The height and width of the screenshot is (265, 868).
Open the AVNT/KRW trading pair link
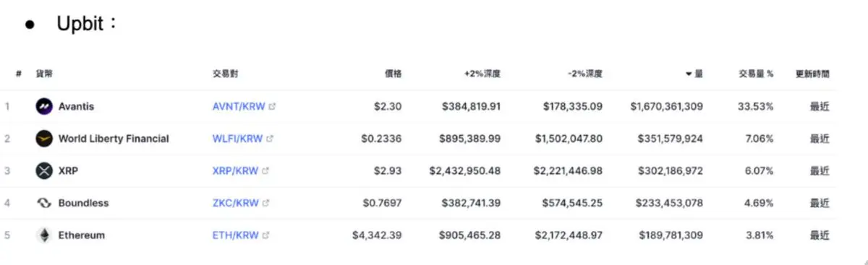[239, 106]
